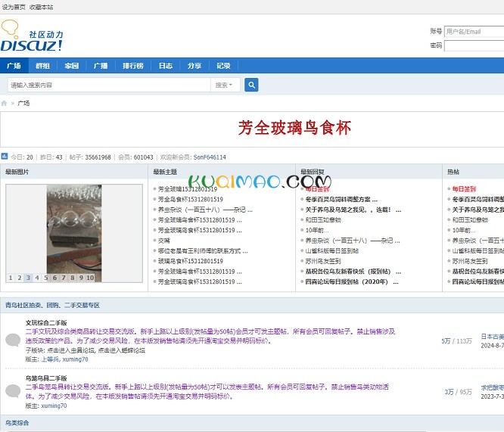The image size is (504, 432).
Task: Open 苏州鸟友签到 in 最新回复
Action: (322, 261)
